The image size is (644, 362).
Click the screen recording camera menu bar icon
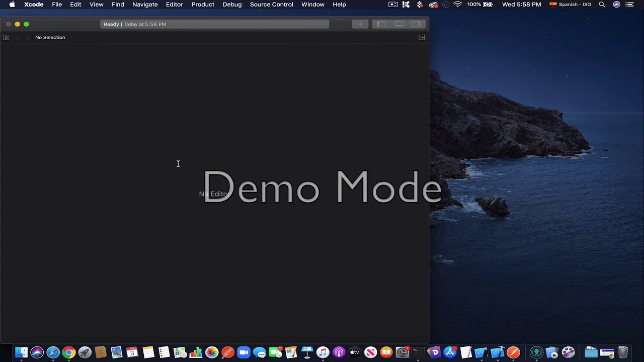coord(393,5)
